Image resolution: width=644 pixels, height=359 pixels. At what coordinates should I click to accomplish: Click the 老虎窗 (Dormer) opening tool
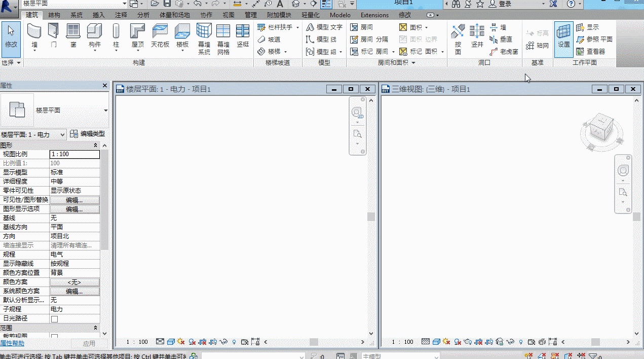pyautogui.click(x=504, y=51)
